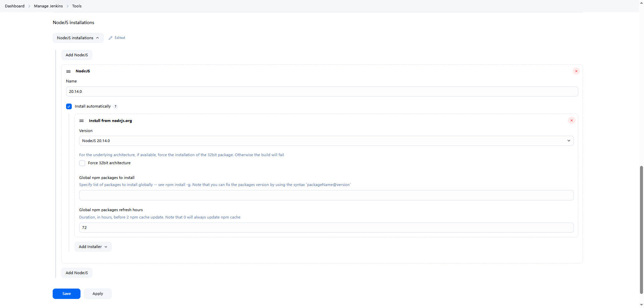Open Manage Jenkins breadcrumb

point(48,6)
